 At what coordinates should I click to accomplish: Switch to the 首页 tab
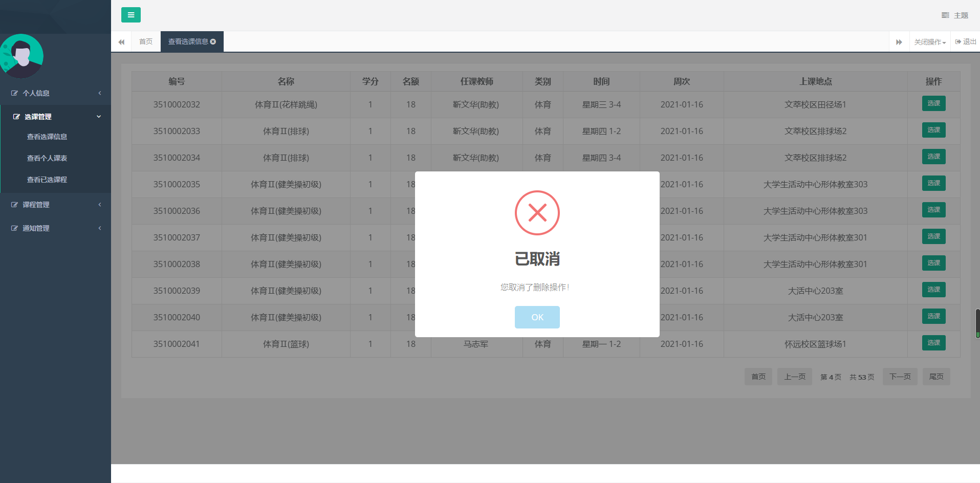coord(145,41)
